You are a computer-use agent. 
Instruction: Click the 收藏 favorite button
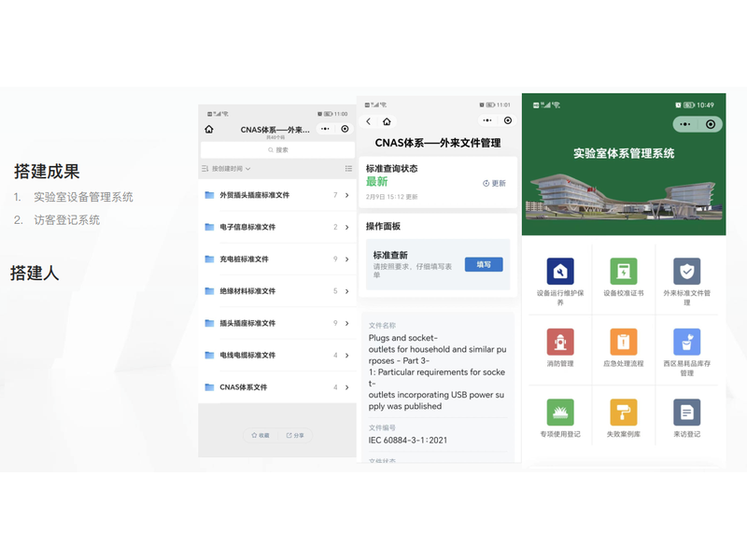(261, 435)
